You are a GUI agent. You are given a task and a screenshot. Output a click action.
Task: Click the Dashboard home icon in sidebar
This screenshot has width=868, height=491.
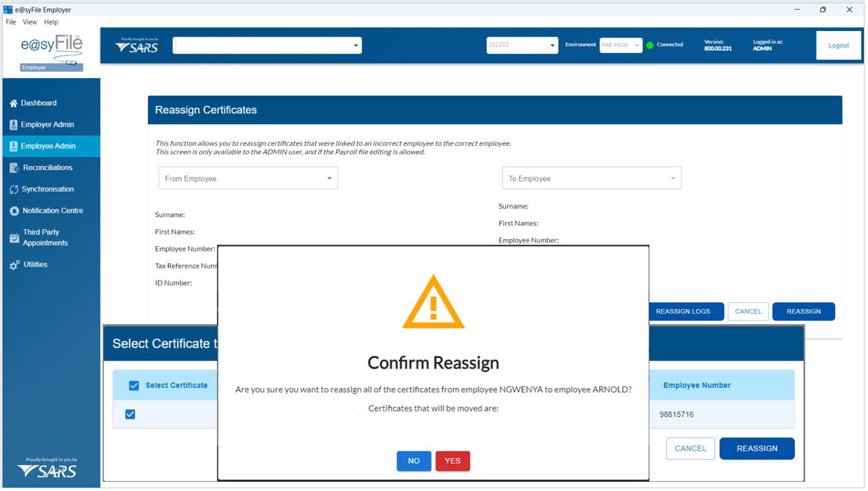(13, 103)
